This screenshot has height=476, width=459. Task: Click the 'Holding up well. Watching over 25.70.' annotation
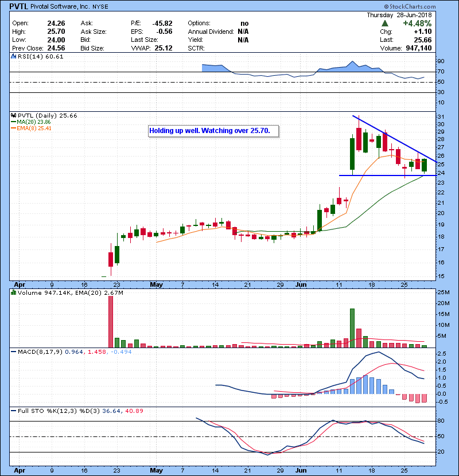pos(213,131)
